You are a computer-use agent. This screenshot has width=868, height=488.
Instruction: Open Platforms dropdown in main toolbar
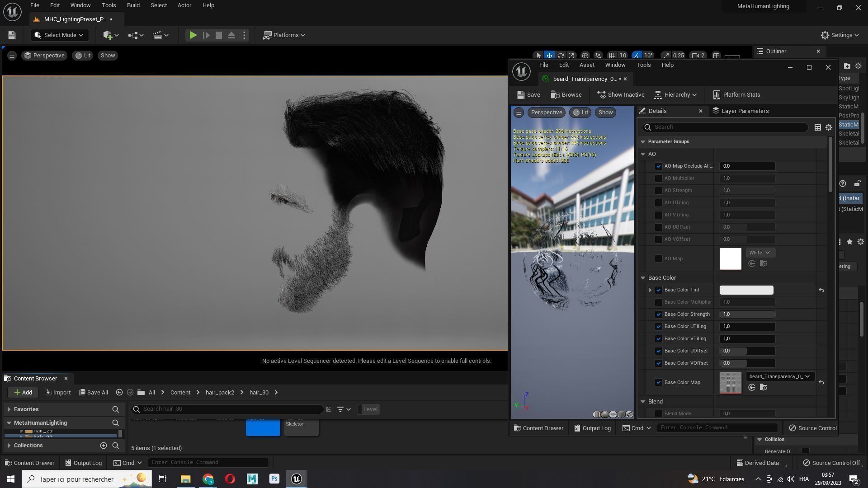tap(284, 35)
